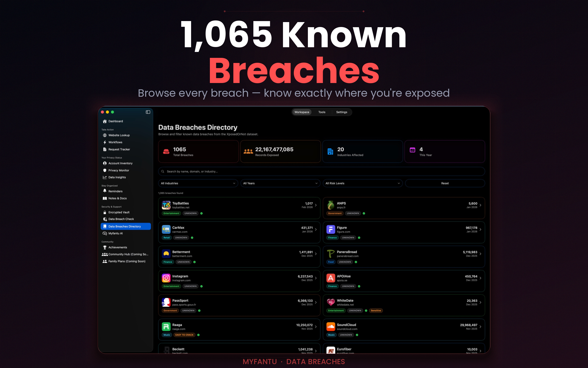Click the instagram.com domain text
The height and width of the screenshot is (368, 588).
[x=181, y=280]
